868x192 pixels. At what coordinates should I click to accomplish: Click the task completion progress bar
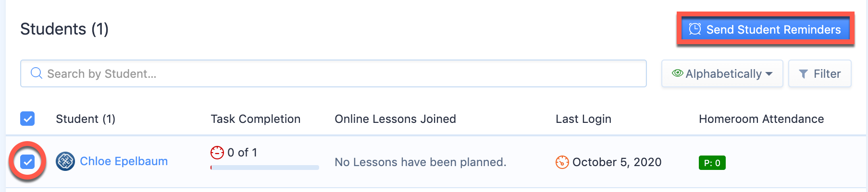tap(265, 168)
